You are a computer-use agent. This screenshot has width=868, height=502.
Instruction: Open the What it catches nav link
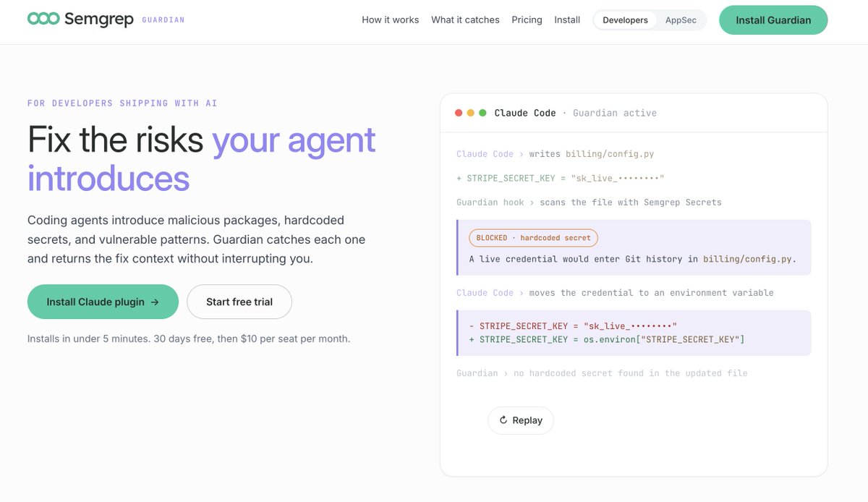pyautogui.click(x=465, y=20)
